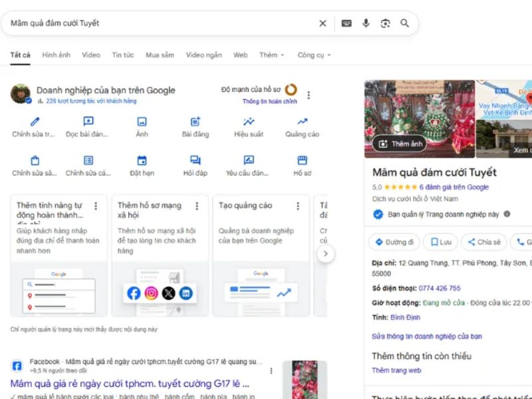The height and width of the screenshot is (399, 532).
Task: Expand the Công cụ dropdown
Action: [314, 55]
